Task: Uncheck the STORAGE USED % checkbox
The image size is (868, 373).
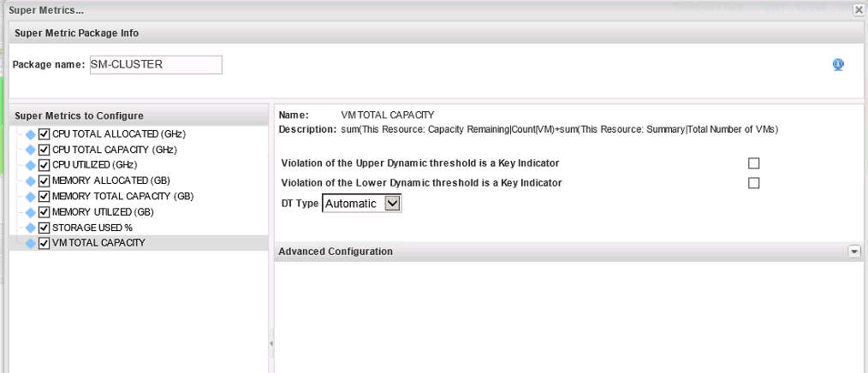Action: (45, 228)
